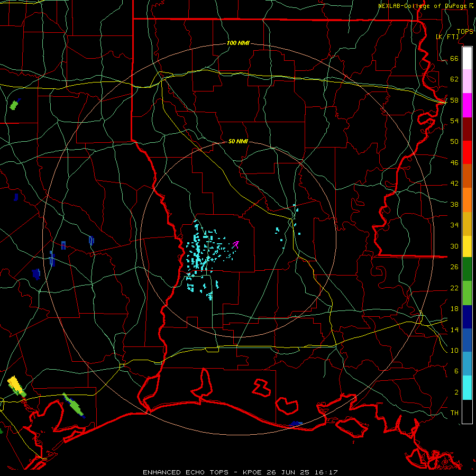The width and height of the screenshot is (476, 476).
Task: Click the green echo streak near southwest coast
Action: click(x=74, y=405)
